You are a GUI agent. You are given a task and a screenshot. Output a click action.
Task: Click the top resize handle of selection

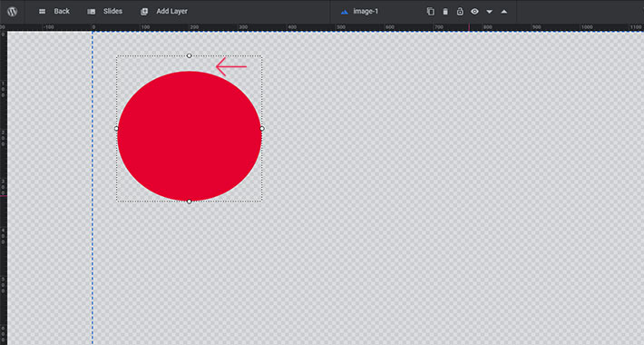pos(189,55)
